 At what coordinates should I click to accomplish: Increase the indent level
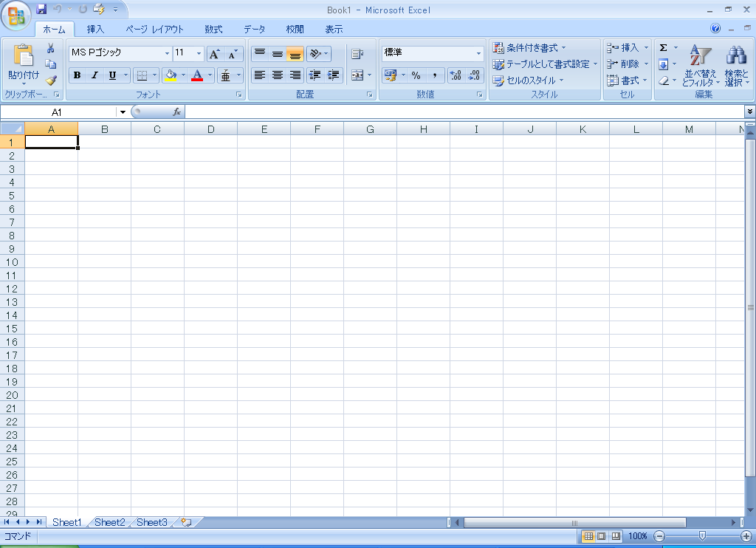pyautogui.click(x=333, y=75)
